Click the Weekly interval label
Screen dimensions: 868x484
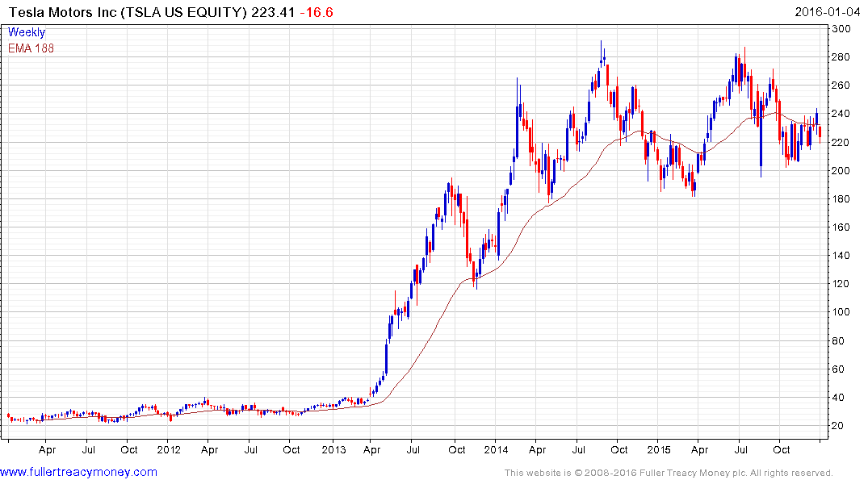coord(27,32)
